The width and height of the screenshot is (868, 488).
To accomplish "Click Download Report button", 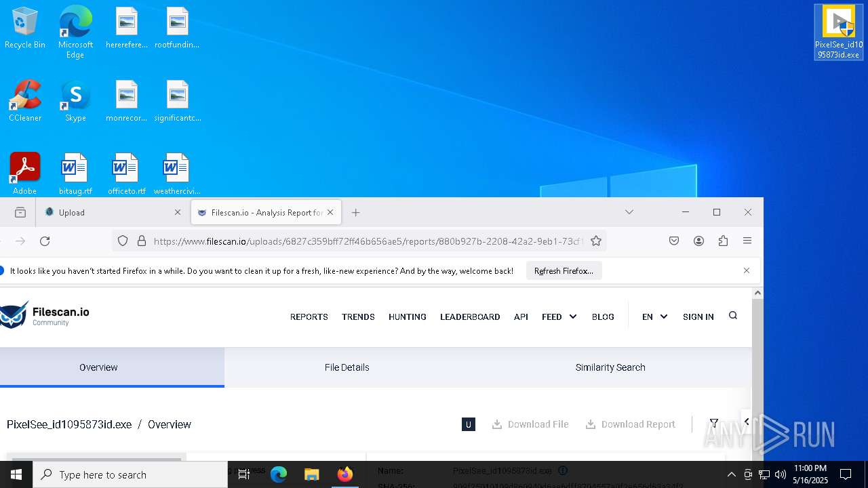I will [x=631, y=424].
